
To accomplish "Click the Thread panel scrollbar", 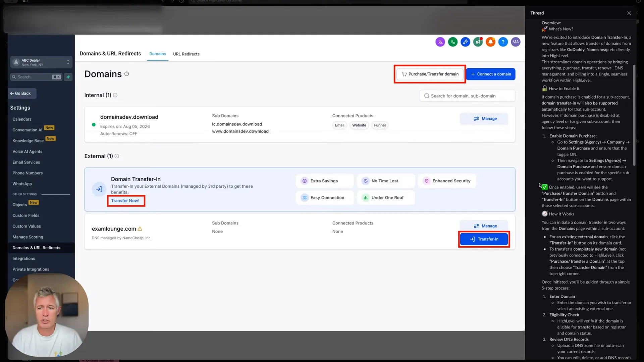I will click(x=634, y=115).
